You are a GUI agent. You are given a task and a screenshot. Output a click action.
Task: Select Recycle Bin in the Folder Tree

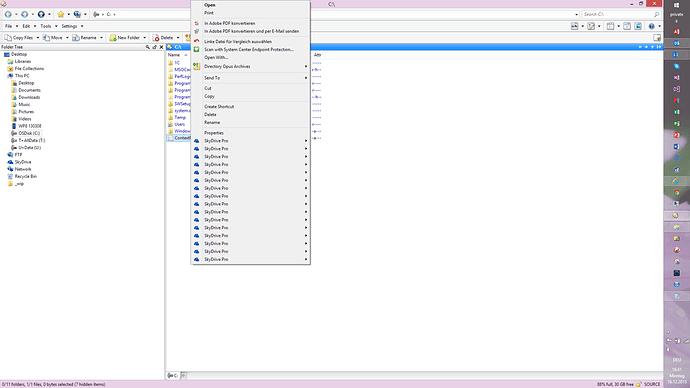26,176
